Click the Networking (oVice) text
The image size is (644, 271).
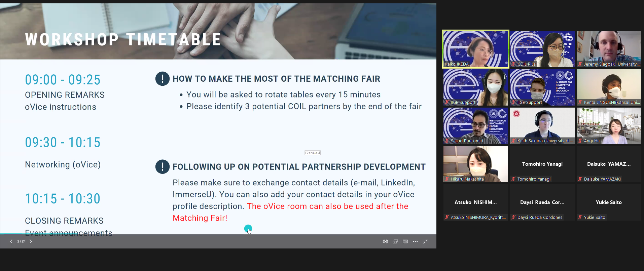pyautogui.click(x=63, y=164)
